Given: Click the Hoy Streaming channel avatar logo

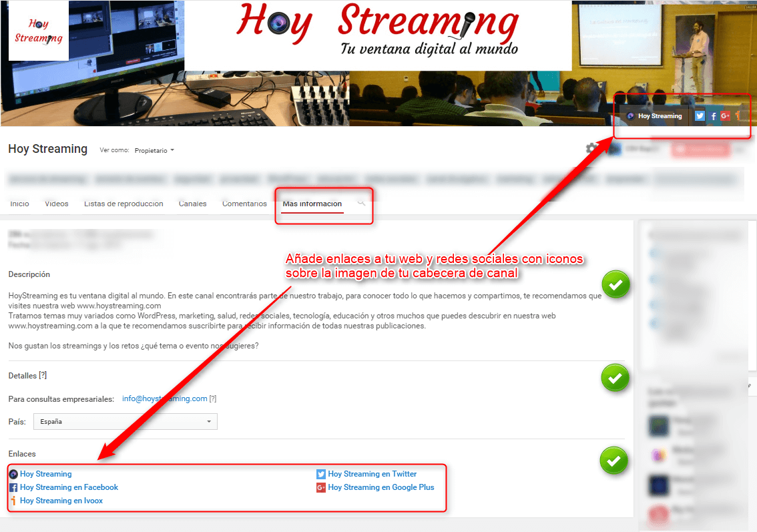Looking at the screenshot, I should click(x=39, y=31).
